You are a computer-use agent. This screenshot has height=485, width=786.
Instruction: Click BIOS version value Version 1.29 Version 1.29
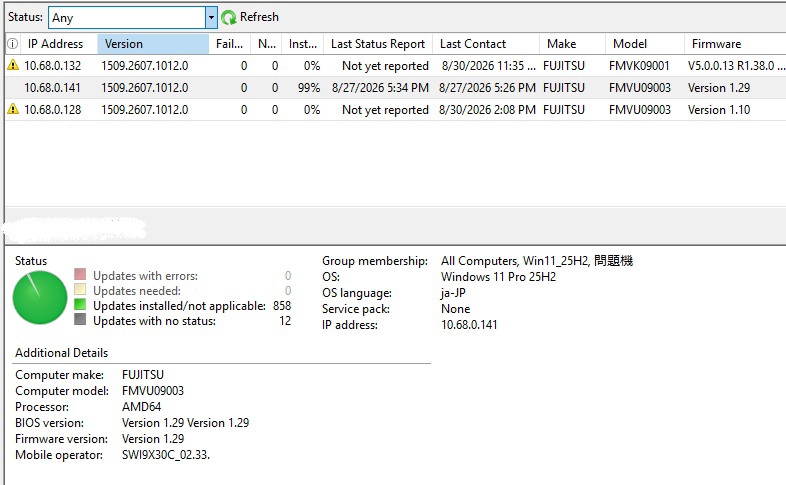coord(185,423)
